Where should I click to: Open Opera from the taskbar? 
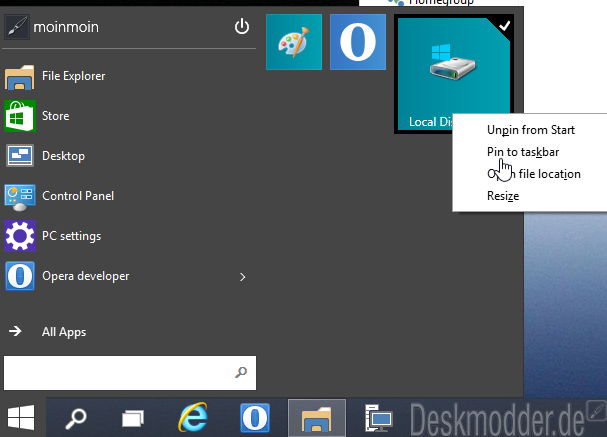[255, 418]
